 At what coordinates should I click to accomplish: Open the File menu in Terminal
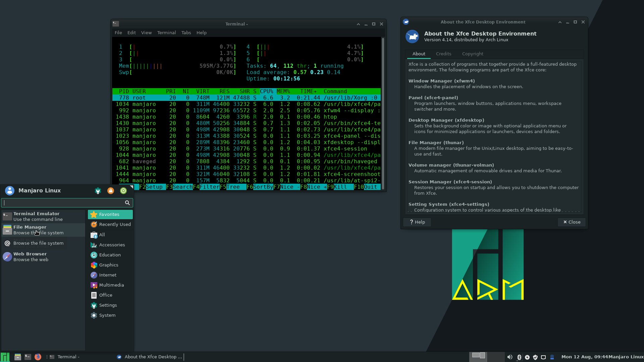[118, 33]
